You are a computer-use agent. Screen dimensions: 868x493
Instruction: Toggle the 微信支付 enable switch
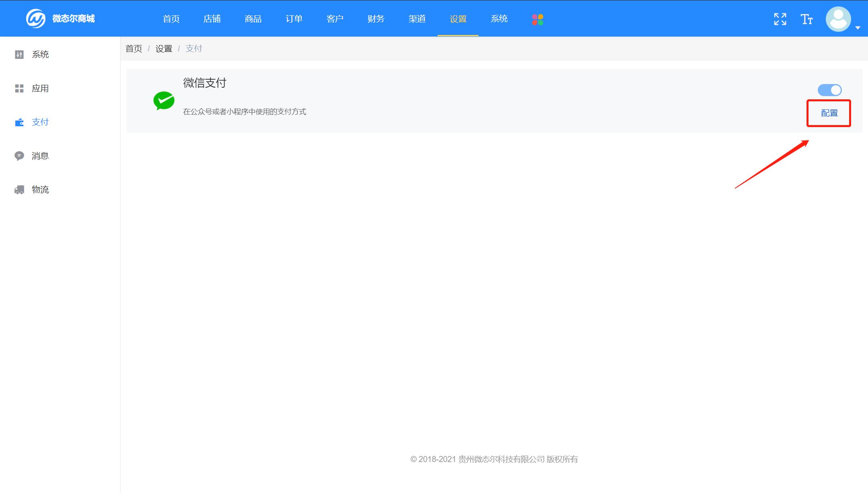tap(829, 90)
